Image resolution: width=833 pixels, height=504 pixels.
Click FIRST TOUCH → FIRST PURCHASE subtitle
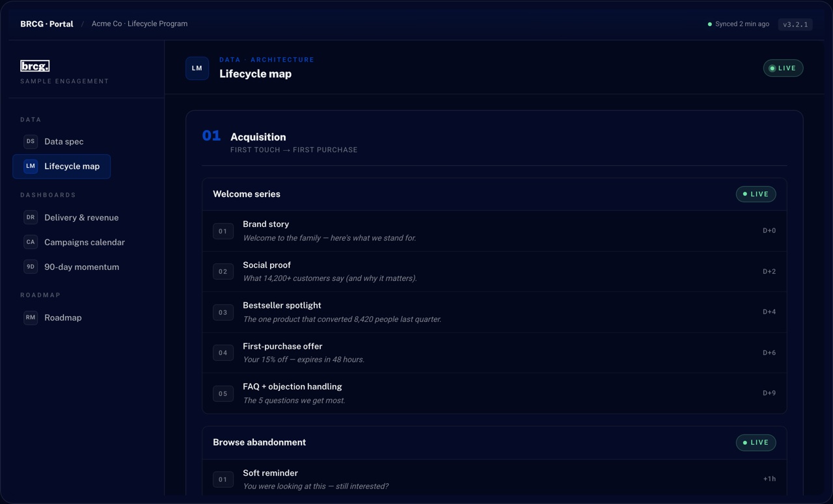pos(294,150)
